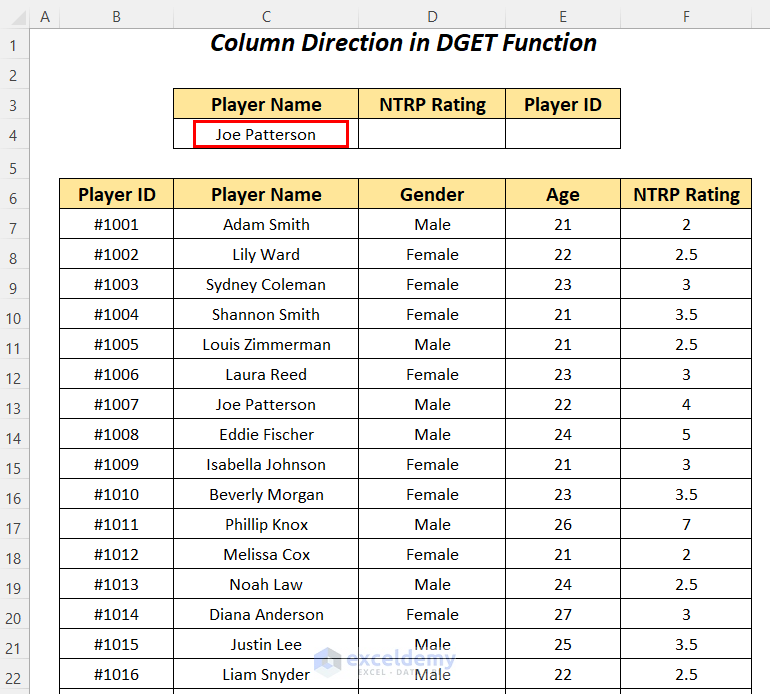Click the cell containing #1001
The image size is (770, 694).
coord(116,224)
